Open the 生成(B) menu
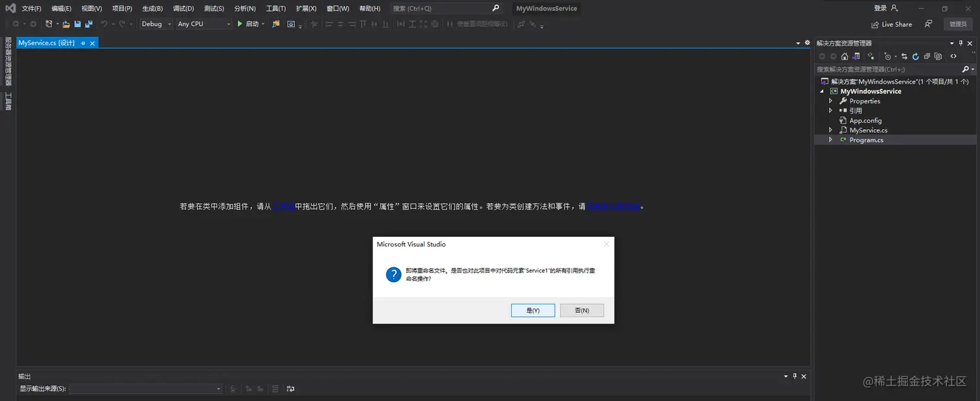The width and height of the screenshot is (980, 401). click(152, 8)
